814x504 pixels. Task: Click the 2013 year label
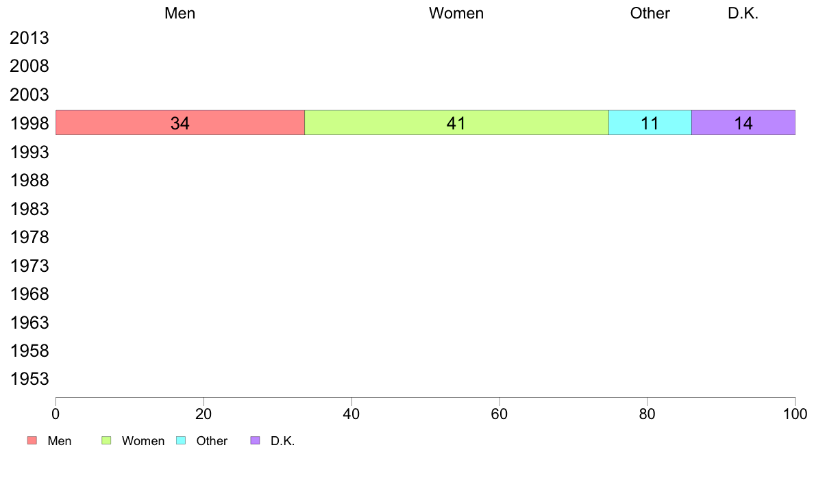(29, 38)
